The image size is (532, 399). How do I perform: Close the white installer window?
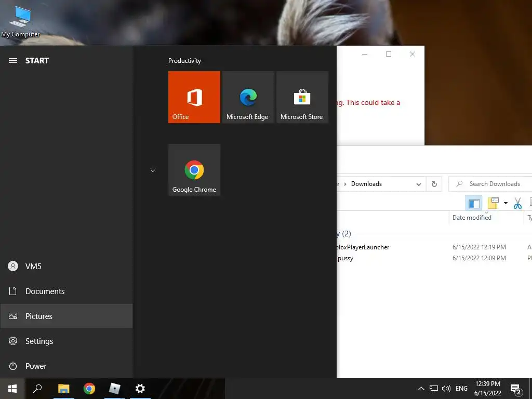(412, 54)
